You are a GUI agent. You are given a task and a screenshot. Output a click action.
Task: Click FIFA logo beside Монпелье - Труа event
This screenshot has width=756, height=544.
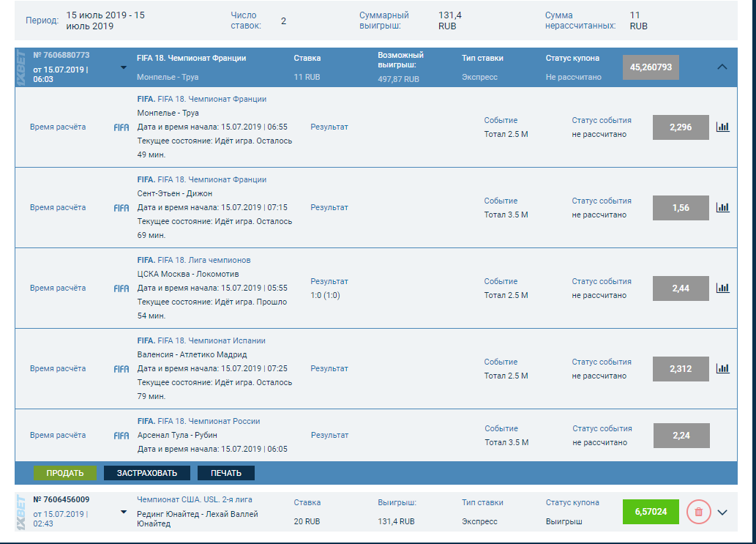pyautogui.click(x=121, y=127)
